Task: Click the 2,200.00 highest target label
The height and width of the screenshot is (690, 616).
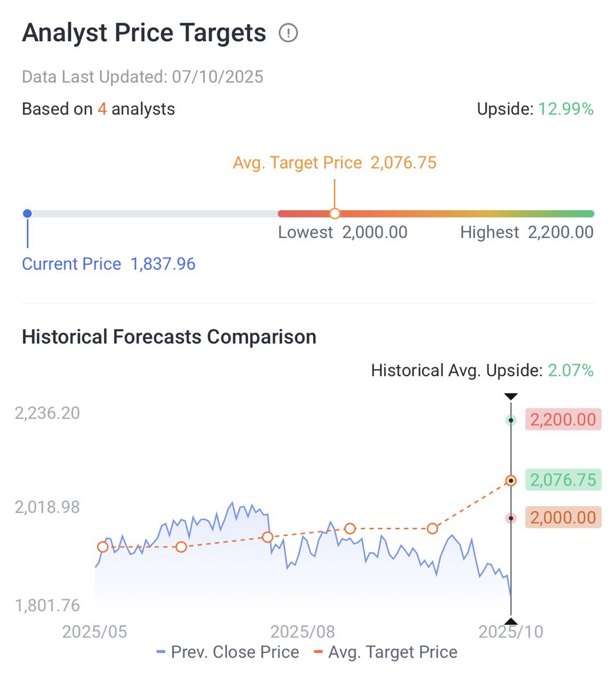Action: [x=562, y=419]
